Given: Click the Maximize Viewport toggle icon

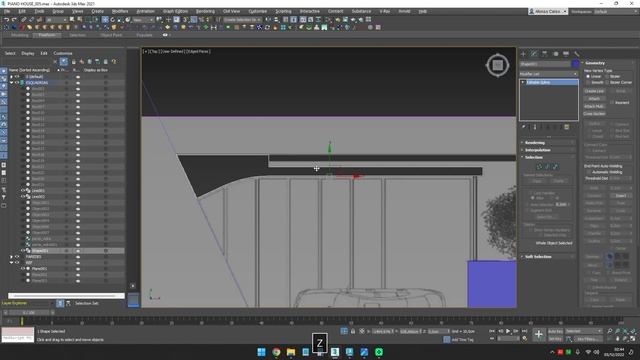Looking at the screenshot, I should 633,339.
